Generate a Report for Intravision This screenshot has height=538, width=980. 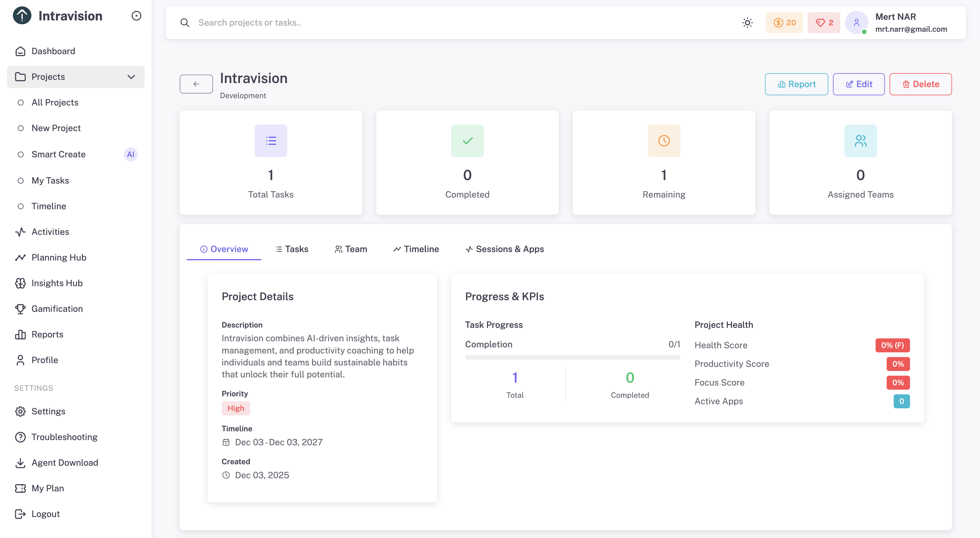797,84
